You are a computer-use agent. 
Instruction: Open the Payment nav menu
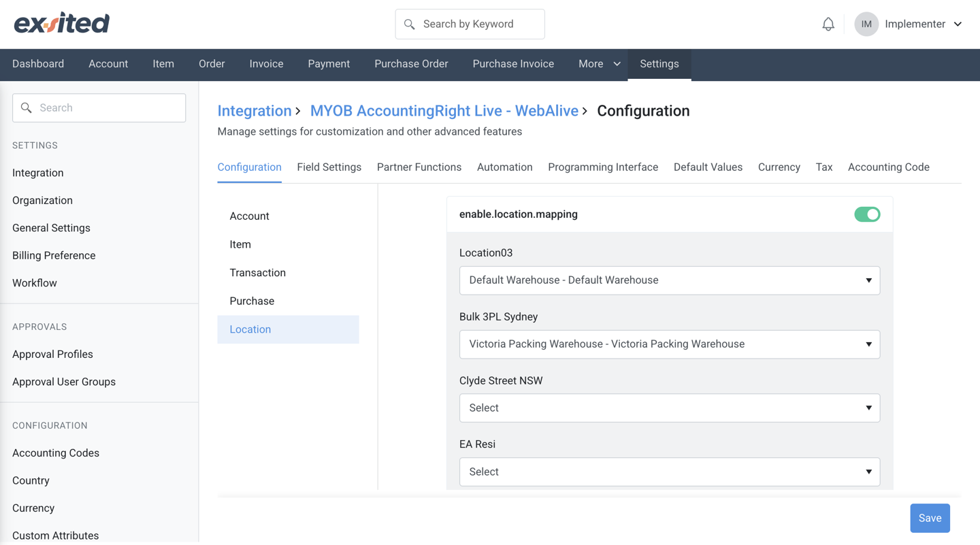[x=329, y=64]
